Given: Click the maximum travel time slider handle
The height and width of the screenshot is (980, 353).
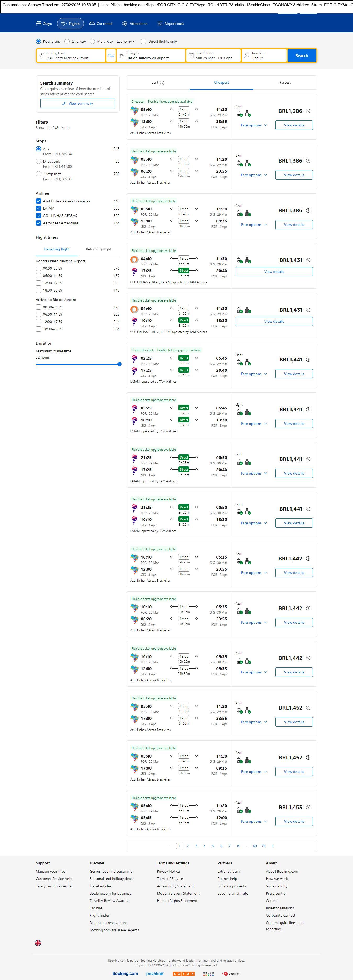Looking at the screenshot, I should pyautogui.click(x=119, y=364).
